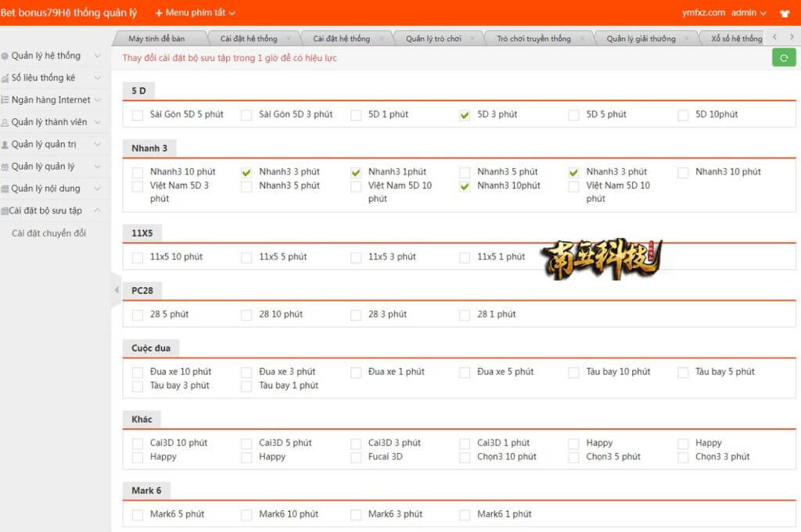The image size is (801, 532).
Task: Check the Mark6 10 phút checkbox
Action: click(246, 515)
